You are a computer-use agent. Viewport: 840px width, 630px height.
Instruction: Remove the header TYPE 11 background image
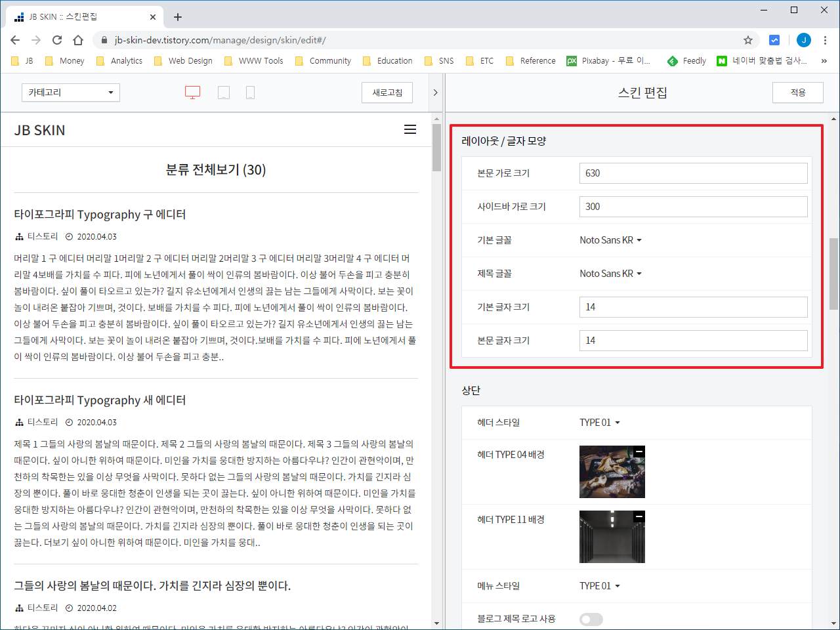(639, 516)
